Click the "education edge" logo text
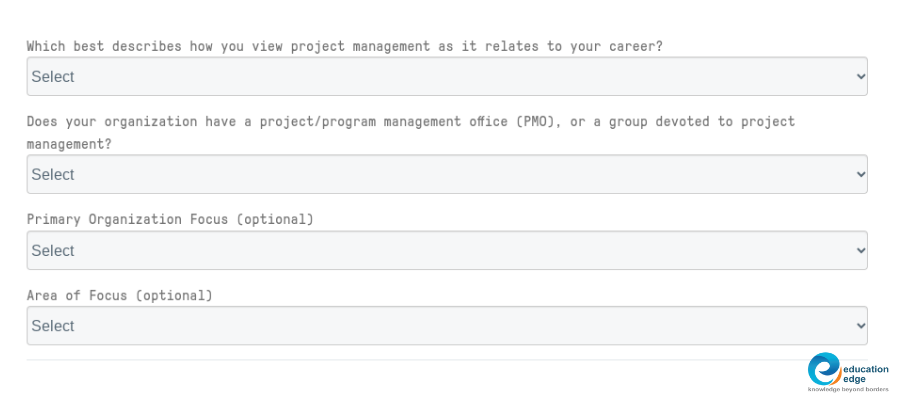 coord(866,373)
